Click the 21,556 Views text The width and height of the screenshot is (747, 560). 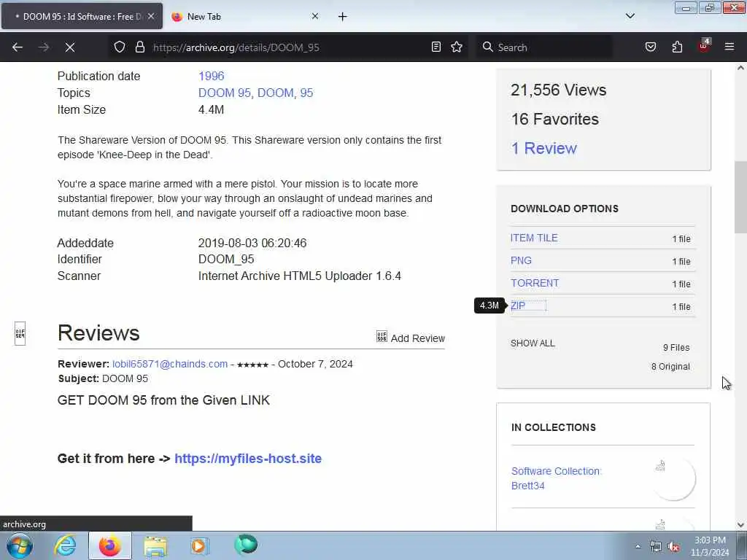click(x=558, y=90)
